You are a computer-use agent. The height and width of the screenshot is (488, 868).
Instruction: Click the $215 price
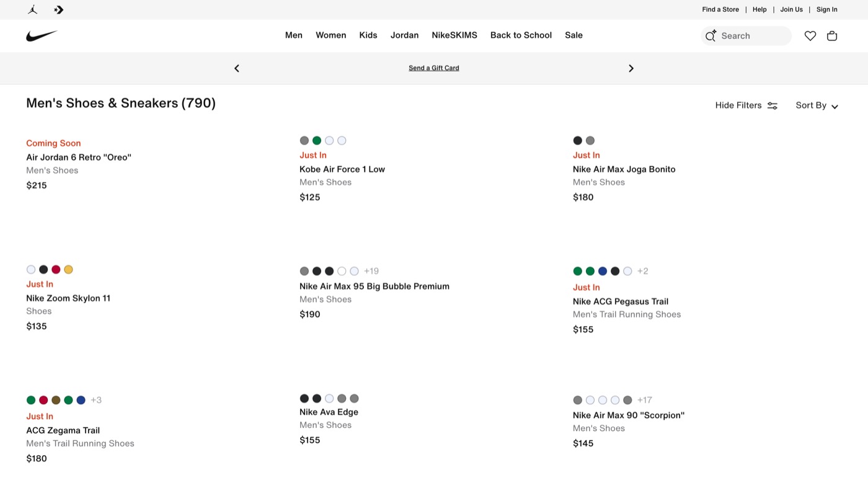tap(37, 185)
